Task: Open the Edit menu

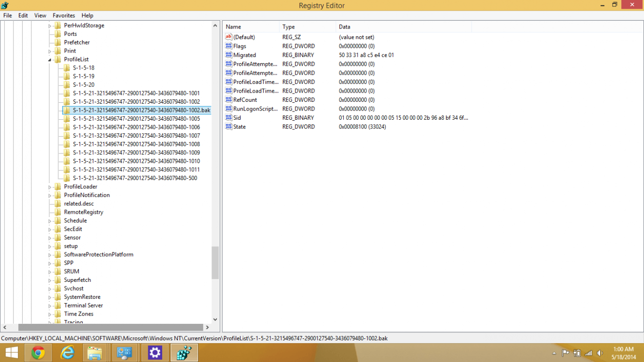Action: (23, 15)
